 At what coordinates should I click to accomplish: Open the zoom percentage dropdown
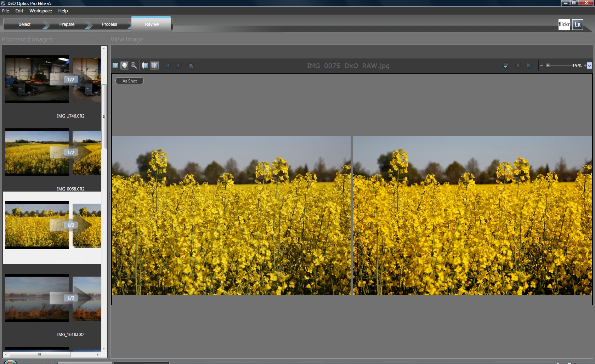(590, 66)
